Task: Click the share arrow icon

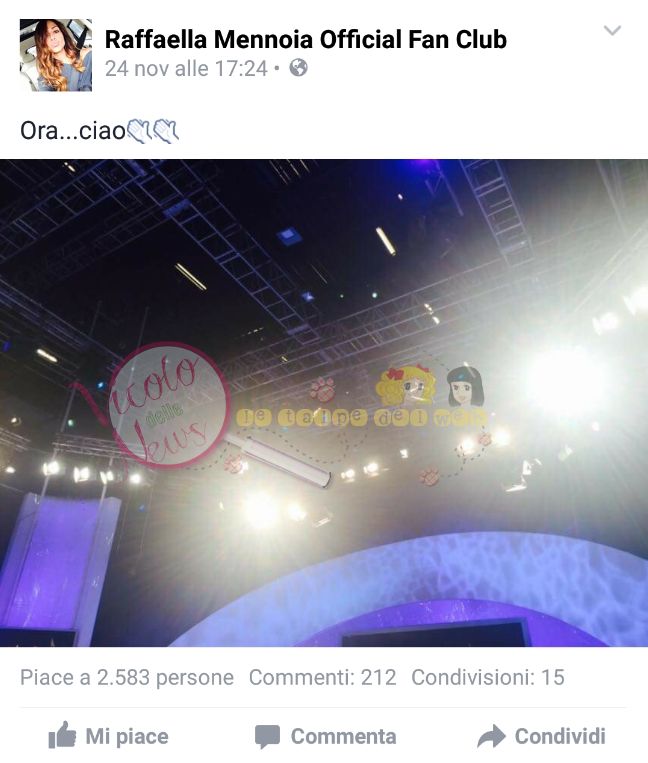Action: click(x=491, y=736)
